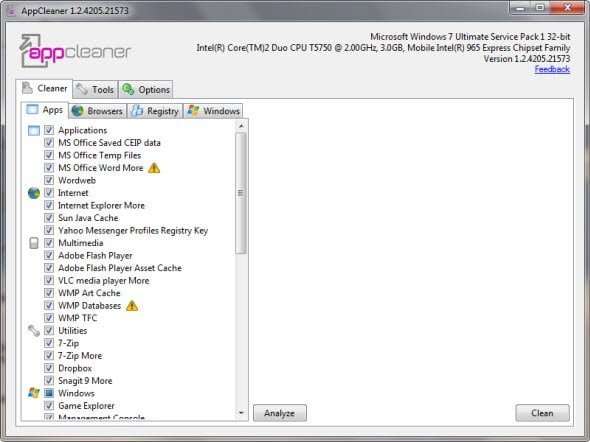
Task: Toggle the Wordweb checkbox
Action: coord(49,180)
